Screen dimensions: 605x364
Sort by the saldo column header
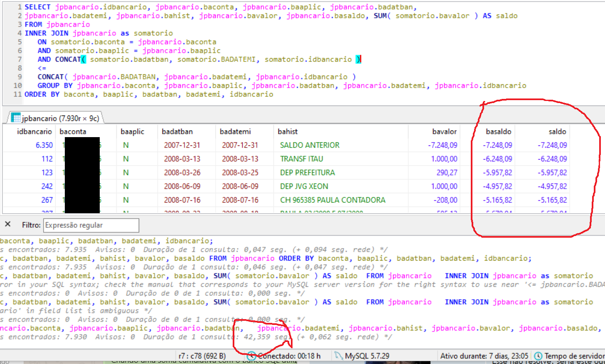557,132
